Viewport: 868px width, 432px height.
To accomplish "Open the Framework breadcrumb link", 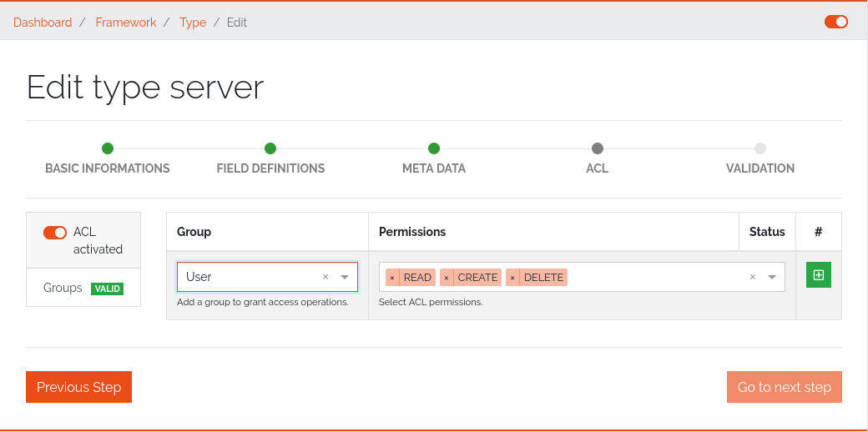I will 126,23.
